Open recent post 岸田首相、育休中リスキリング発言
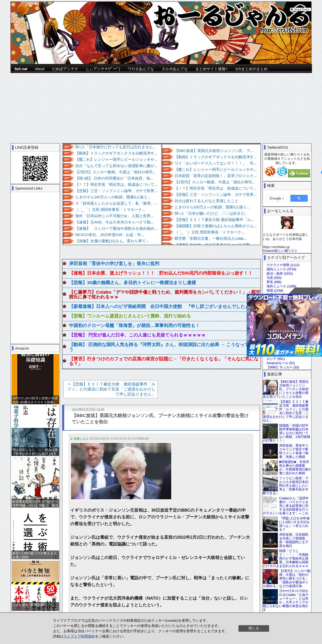 point(294,451)
